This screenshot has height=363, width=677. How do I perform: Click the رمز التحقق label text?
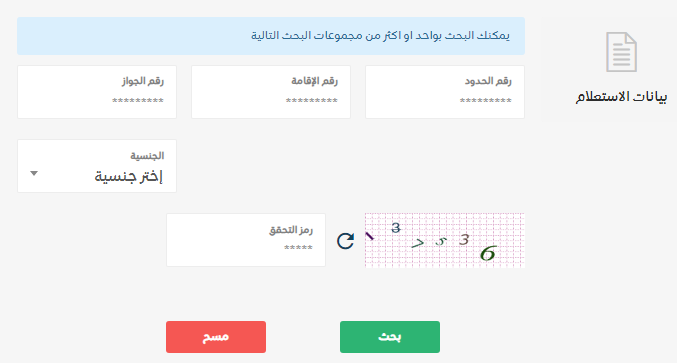[x=291, y=230]
